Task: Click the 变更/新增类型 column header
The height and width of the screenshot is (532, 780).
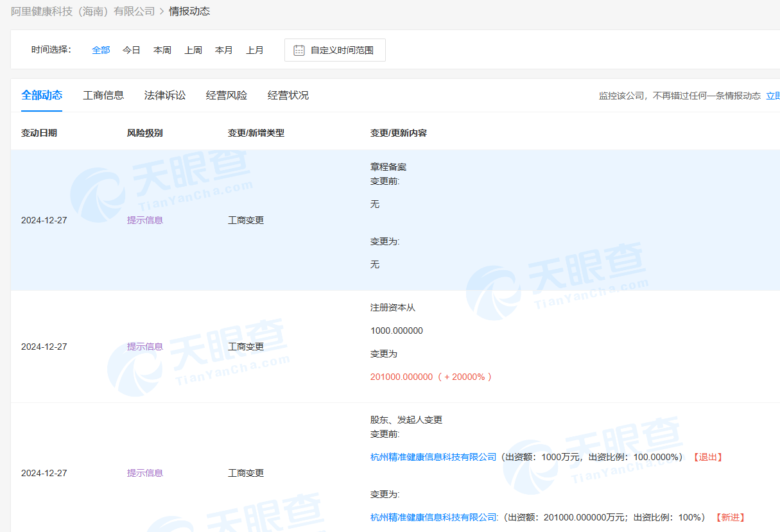Action: pos(256,133)
